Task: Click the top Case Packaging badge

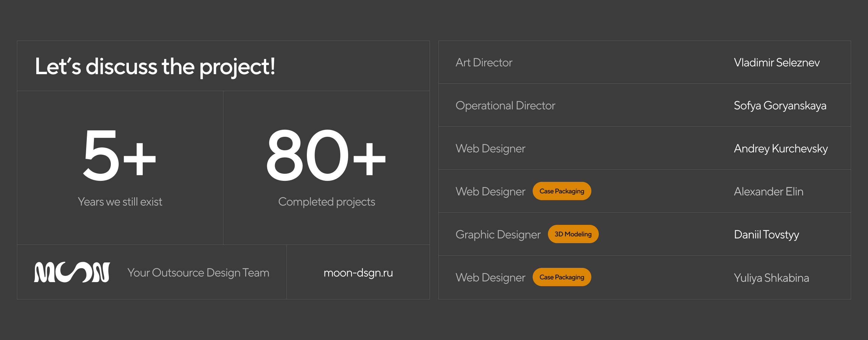Action: (561, 191)
